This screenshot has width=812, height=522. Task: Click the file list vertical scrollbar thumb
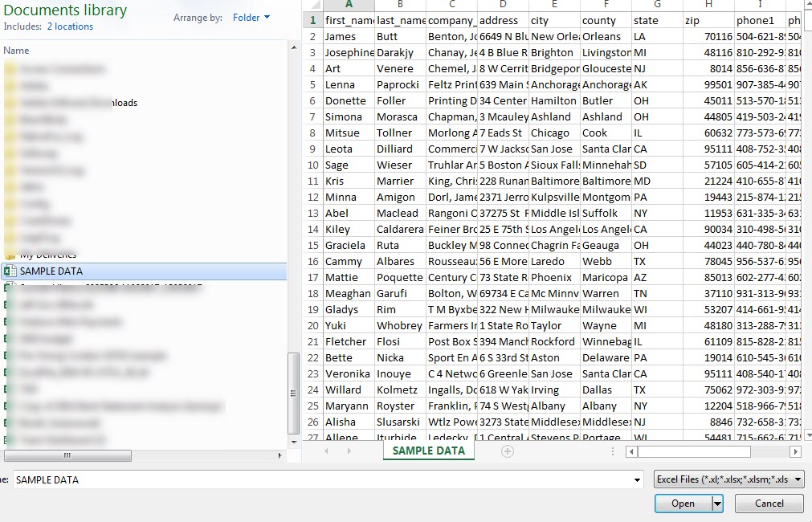click(294, 394)
